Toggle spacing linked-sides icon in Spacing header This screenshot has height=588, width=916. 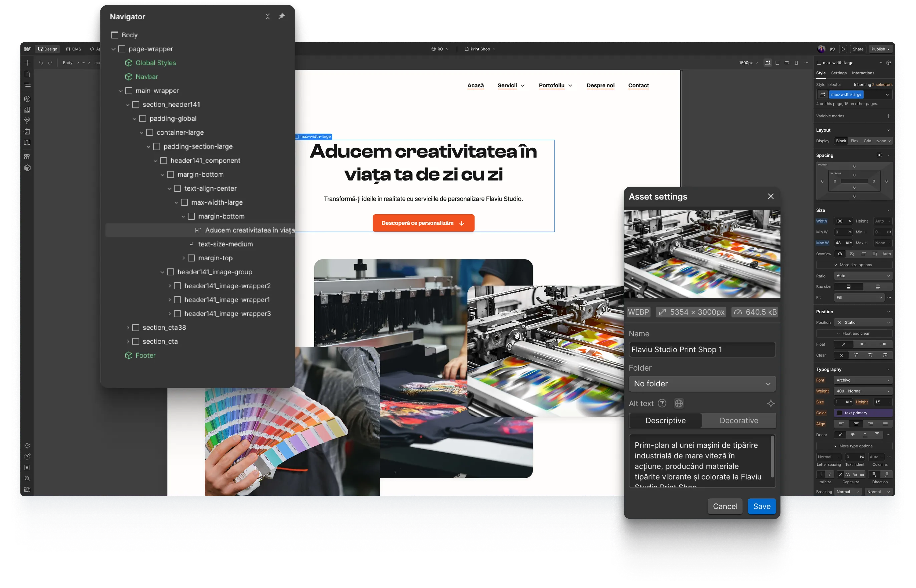tap(879, 155)
